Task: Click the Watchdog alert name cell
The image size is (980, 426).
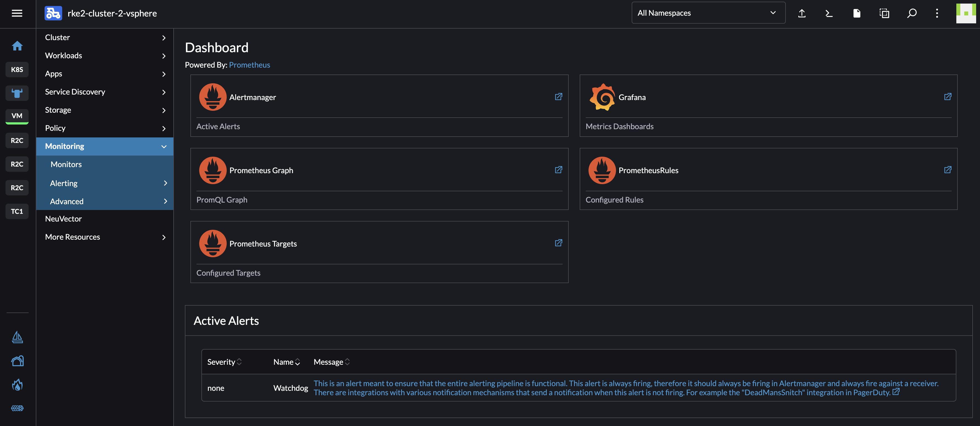Action: click(x=291, y=388)
